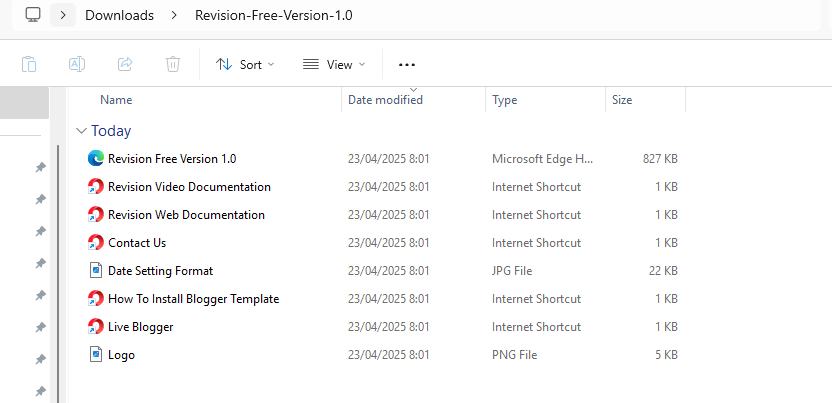Click the Edge icon of Revision Free Version 1.0
This screenshot has width=832, height=403.
click(x=96, y=159)
